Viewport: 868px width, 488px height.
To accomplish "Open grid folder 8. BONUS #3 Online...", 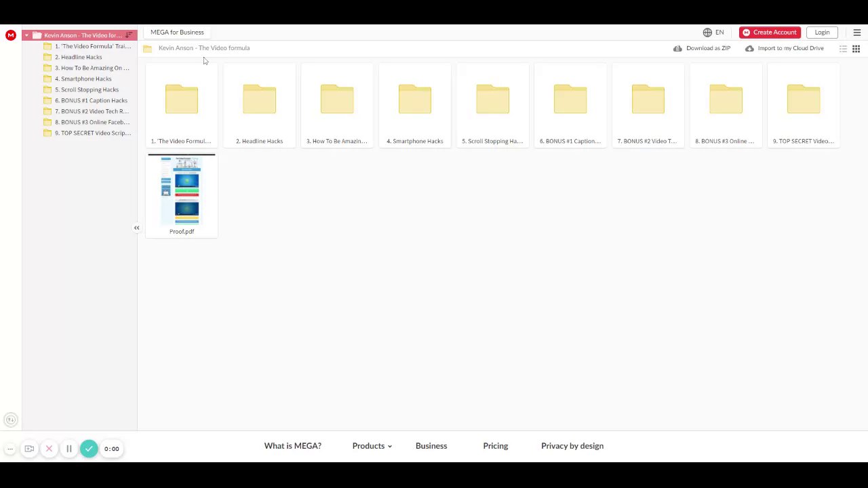I will pos(726,105).
